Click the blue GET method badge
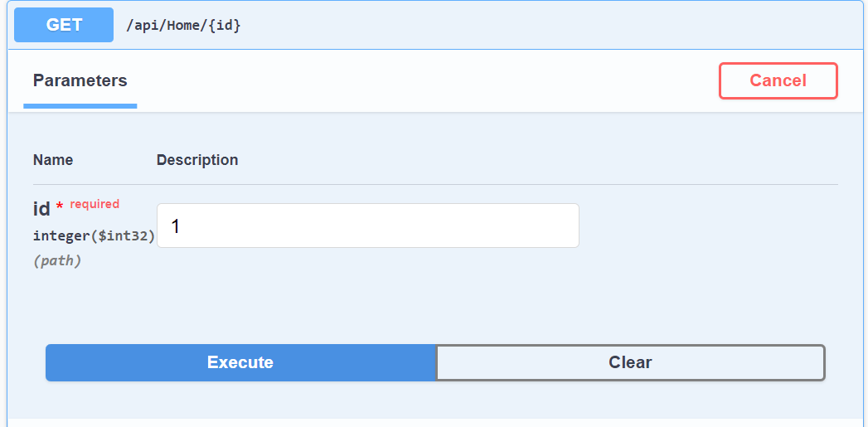 (64, 25)
